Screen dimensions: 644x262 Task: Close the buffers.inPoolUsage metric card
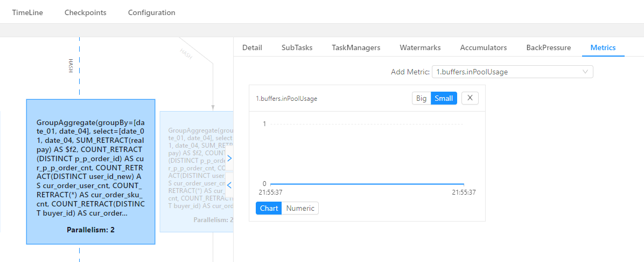[470, 98]
